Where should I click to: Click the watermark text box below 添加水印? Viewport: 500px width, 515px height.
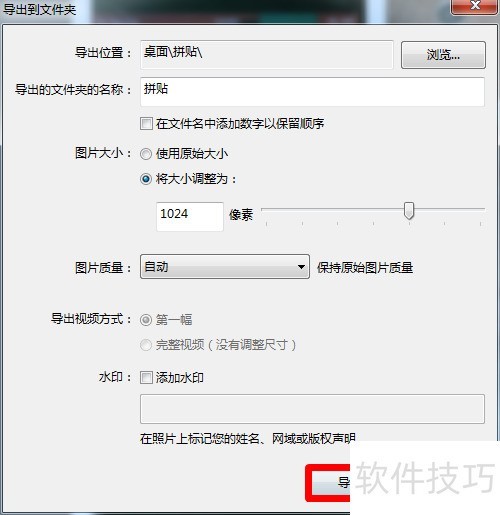(312, 409)
